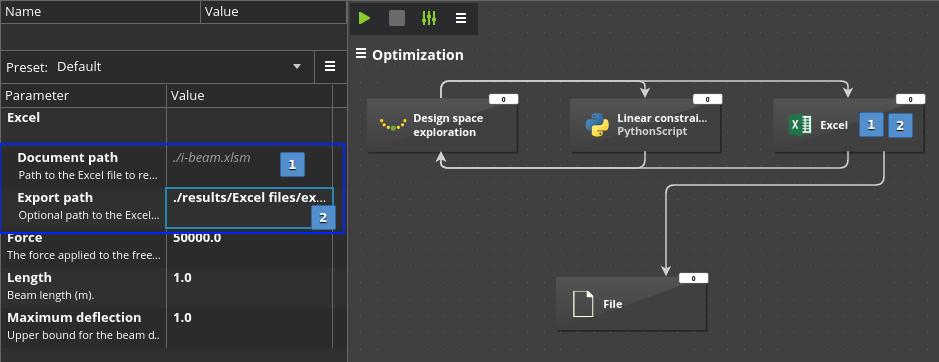Select the Design space exploration block label
Image resolution: width=939 pixels, height=362 pixels.
[x=448, y=125]
